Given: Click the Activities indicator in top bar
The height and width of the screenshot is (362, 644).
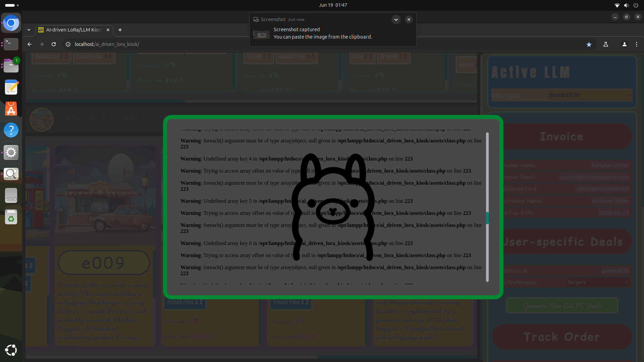Looking at the screenshot, I should [12, 5].
